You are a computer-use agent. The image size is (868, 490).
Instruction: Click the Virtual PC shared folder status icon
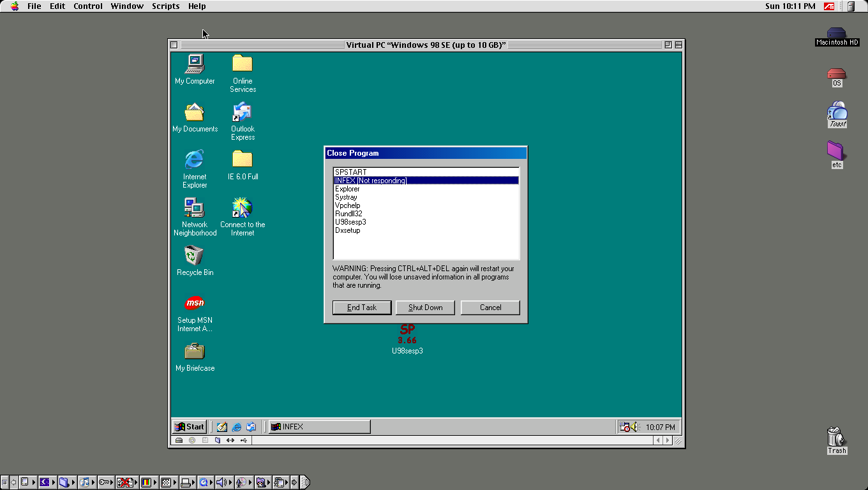[218, 440]
